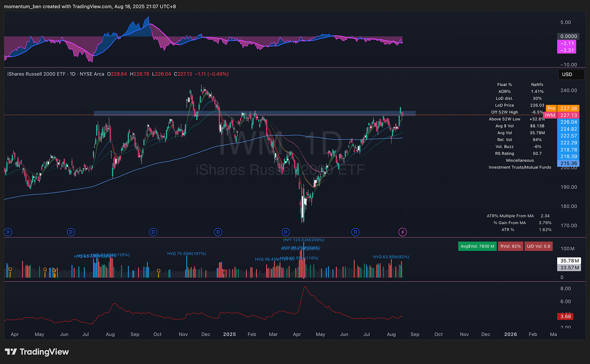Click the Avg $ Vol $8.13B value
This screenshot has width=590, height=364.
click(x=537, y=126)
